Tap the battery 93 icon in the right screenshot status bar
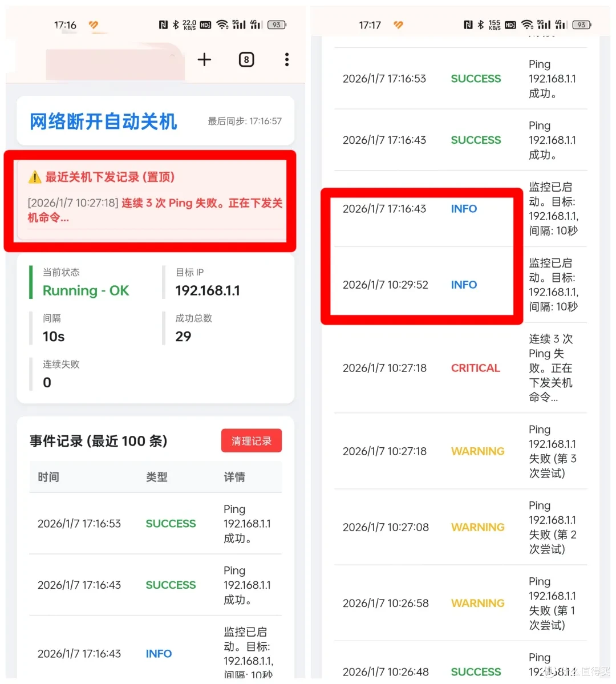 [x=582, y=25]
